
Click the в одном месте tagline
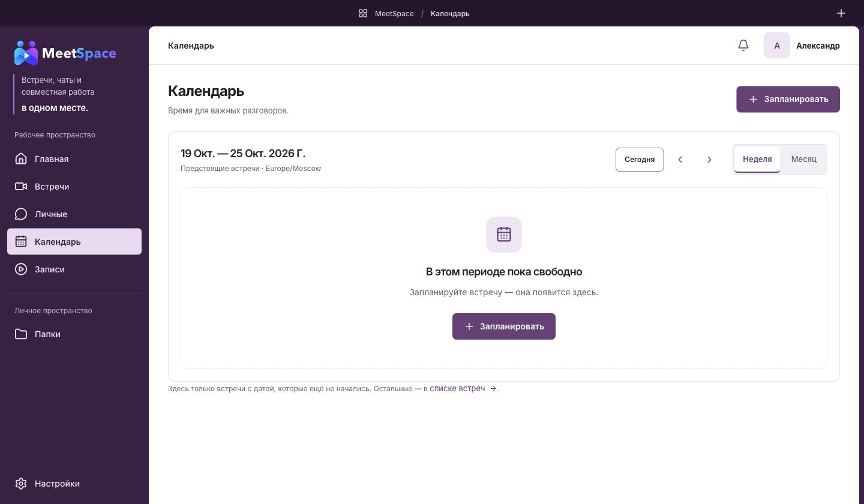(x=55, y=108)
